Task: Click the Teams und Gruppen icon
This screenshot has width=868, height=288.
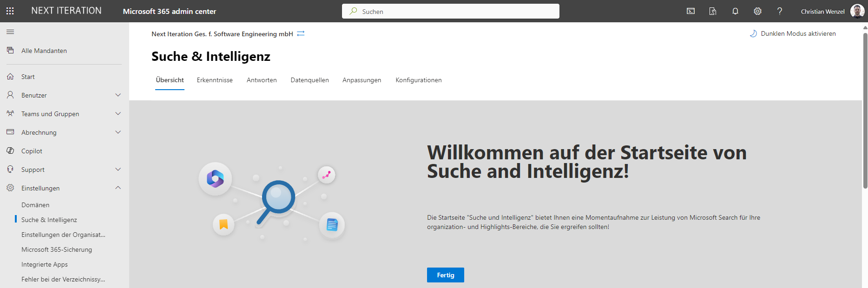Action: [10, 113]
